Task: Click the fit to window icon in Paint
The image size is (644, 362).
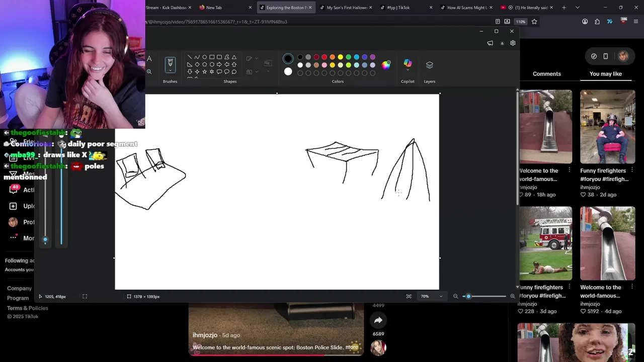Action: click(x=409, y=297)
